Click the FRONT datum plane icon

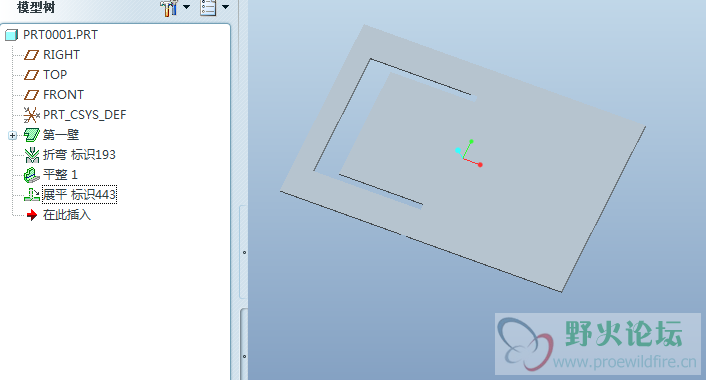pyautogui.click(x=32, y=95)
